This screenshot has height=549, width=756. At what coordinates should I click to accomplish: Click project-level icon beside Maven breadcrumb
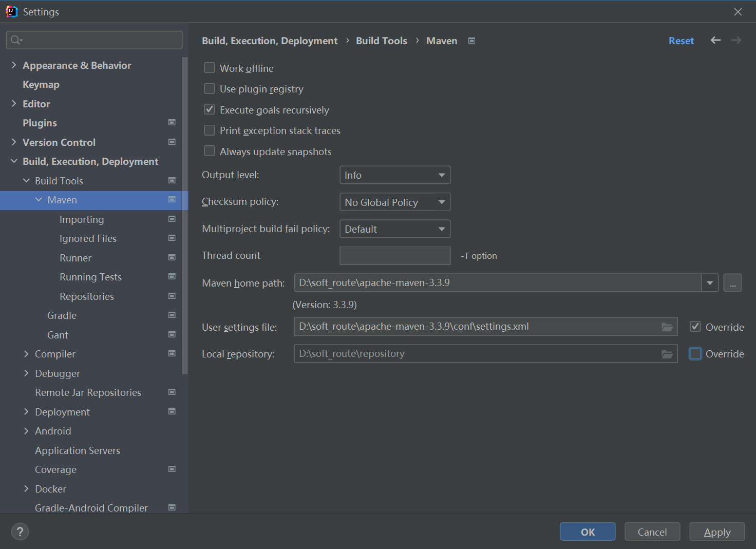(x=471, y=41)
